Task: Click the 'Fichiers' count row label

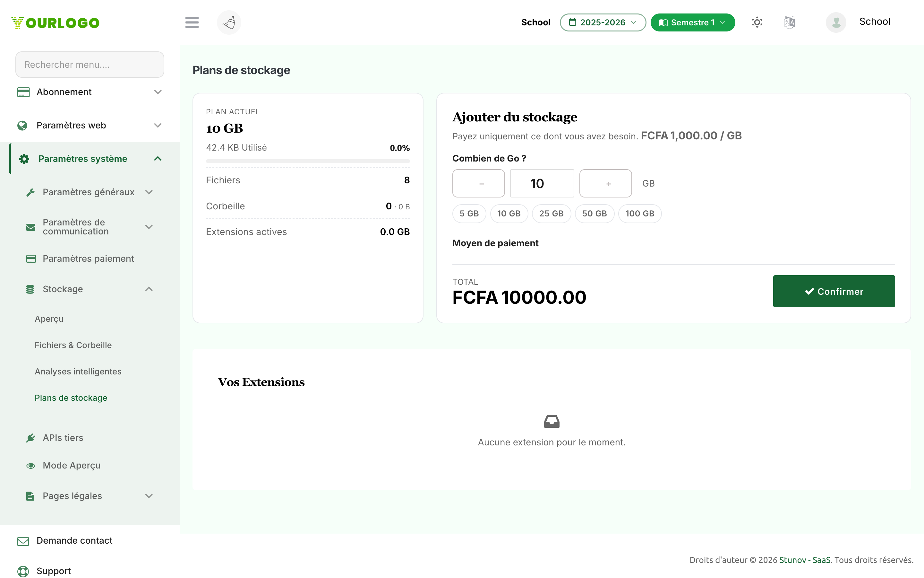Action: pyautogui.click(x=223, y=180)
